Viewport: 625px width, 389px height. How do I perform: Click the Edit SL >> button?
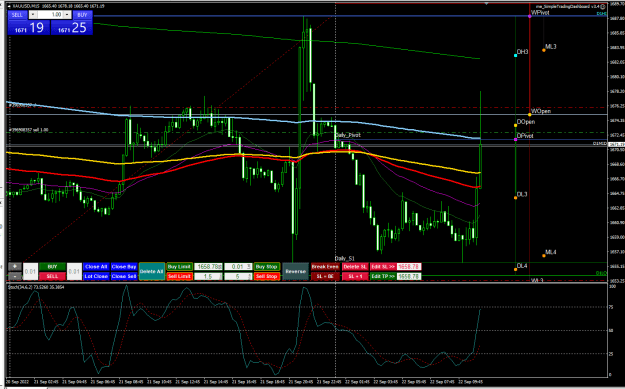coord(383,267)
